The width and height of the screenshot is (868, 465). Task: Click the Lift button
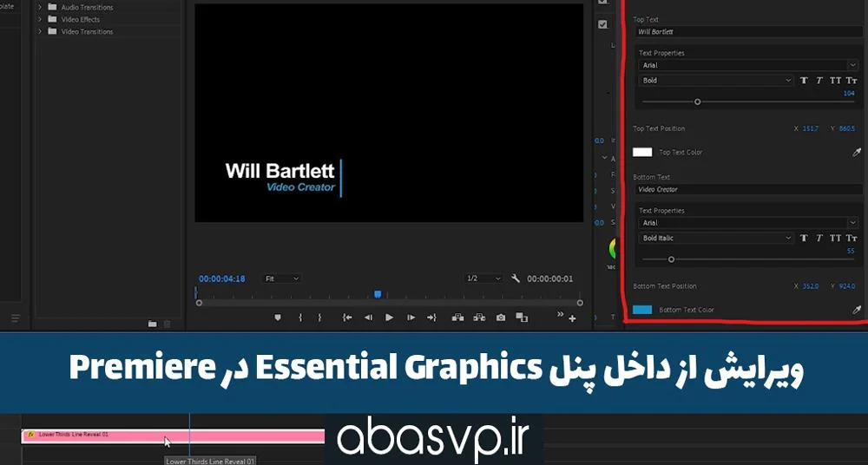[457, 318]
